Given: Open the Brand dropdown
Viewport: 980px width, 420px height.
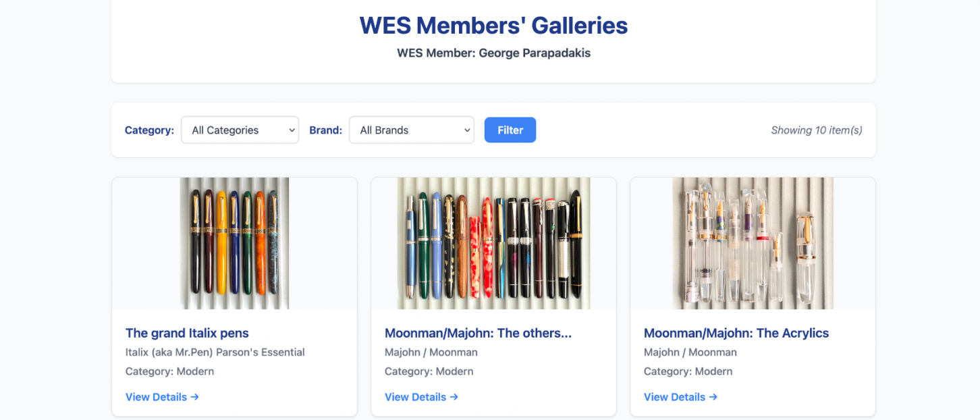Looking at the screenshot, I should (x=411, y=130).
